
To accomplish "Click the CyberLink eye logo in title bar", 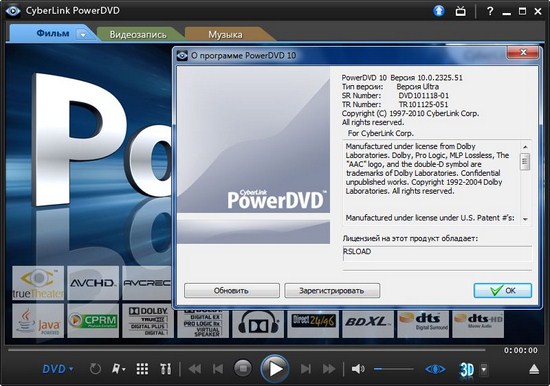I will [13, 11].
